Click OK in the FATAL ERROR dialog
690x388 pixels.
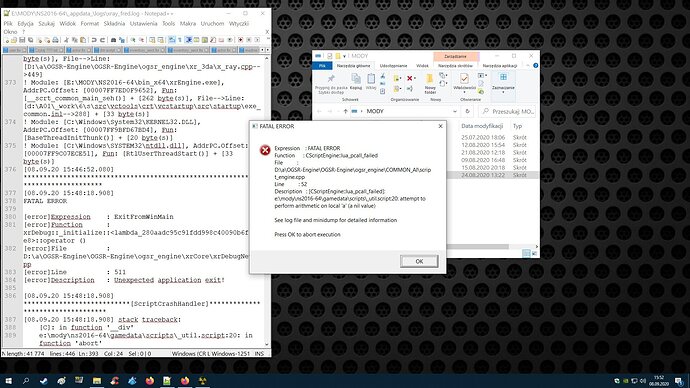419,261
